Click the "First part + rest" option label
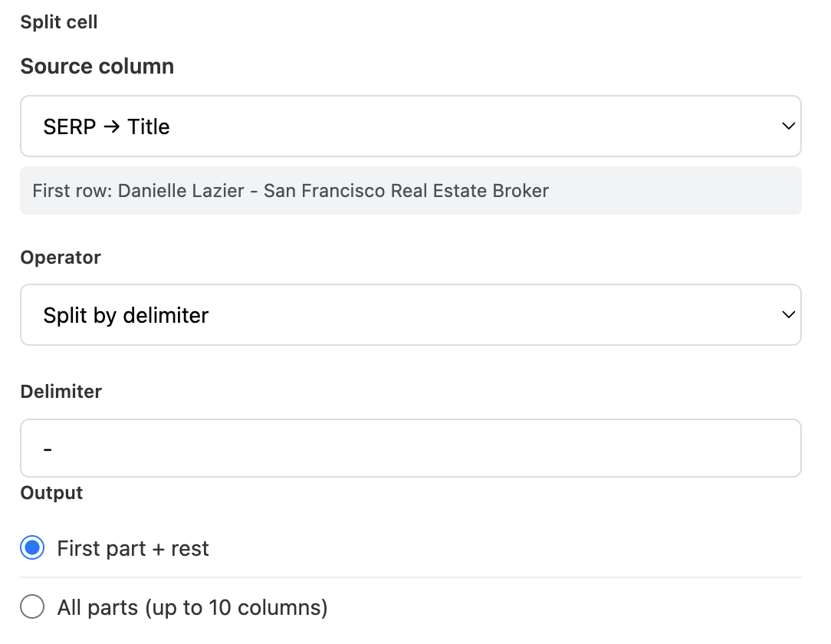Screen dimensions: 831x644 [133, 549]
